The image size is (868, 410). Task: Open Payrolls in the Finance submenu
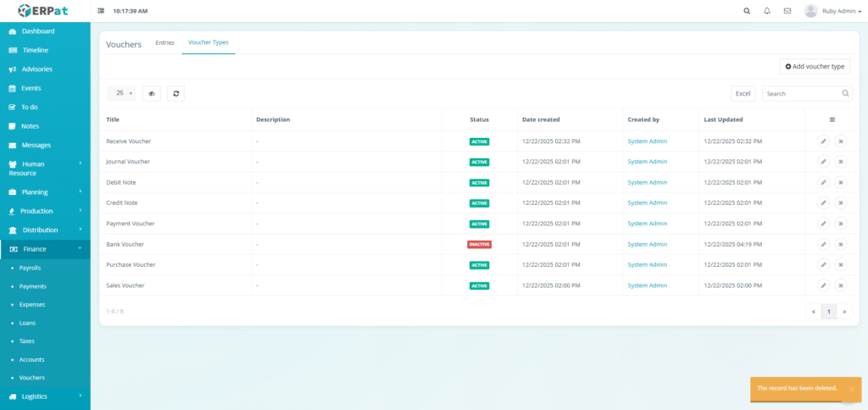pos(31,268)
